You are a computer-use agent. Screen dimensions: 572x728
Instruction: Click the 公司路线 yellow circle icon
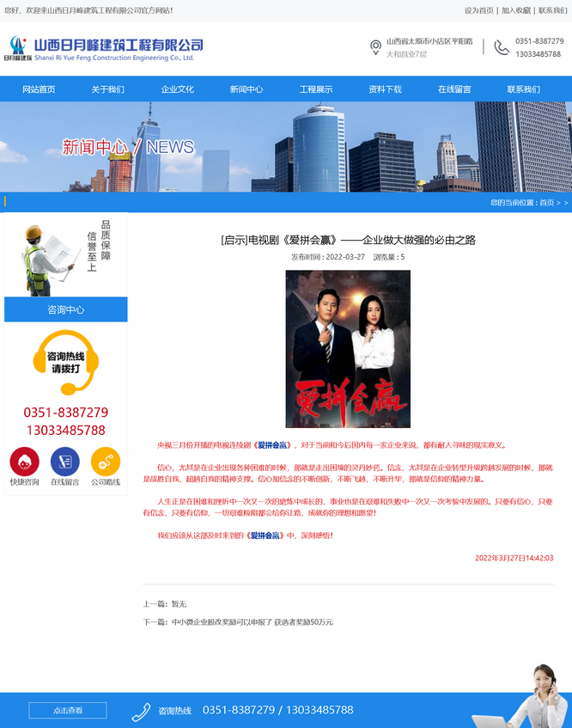pos(106,462)
